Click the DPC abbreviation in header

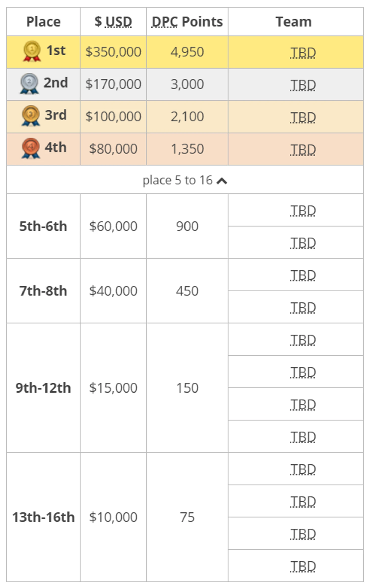pyautogui.click(x=164, y=22)
